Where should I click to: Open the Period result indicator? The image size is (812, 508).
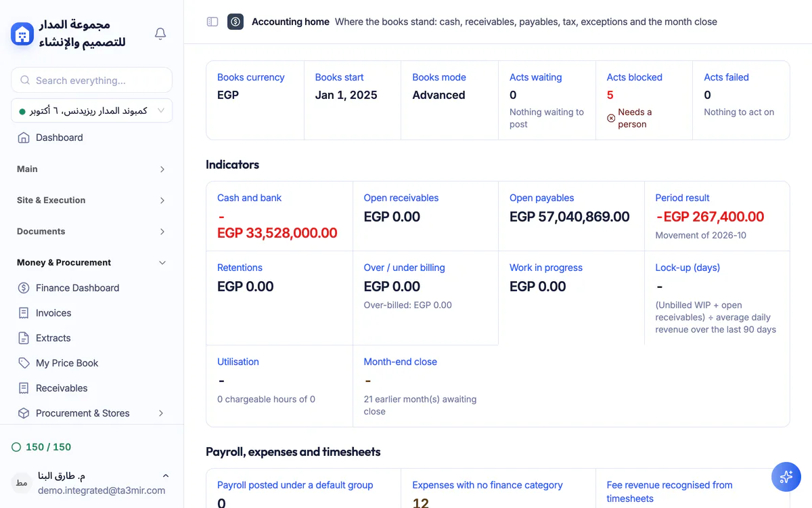pyautogui.click(x=682, y=198)
